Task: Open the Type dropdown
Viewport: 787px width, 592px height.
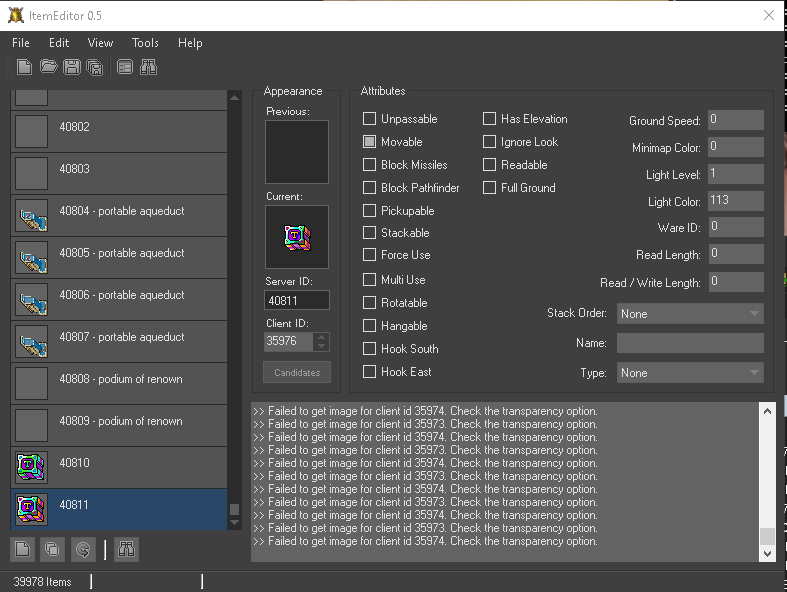Action: click(x=690, y=373)
